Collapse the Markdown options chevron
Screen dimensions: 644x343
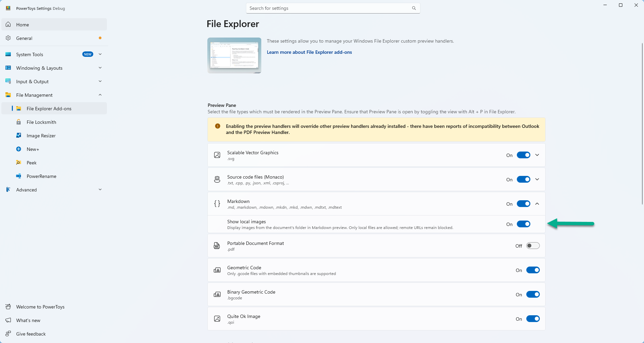(537, 204)
